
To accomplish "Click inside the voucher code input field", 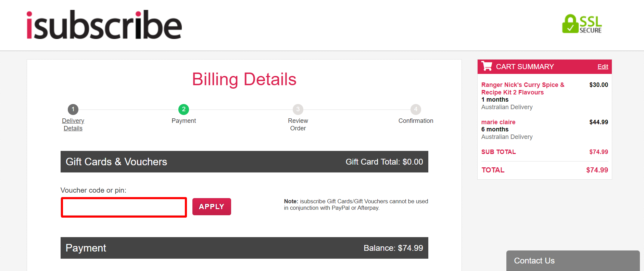I will pyautogui.click(x=123, y=207).
